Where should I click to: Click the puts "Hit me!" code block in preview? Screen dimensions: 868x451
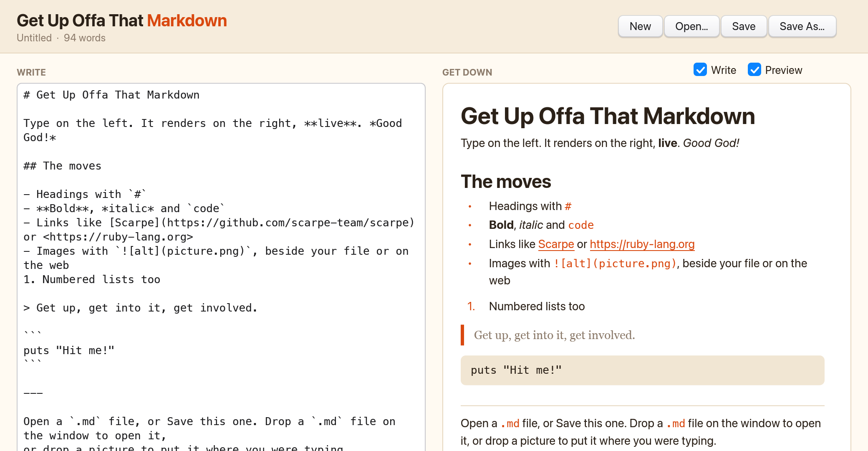pyautogui.click(x=643, y=370)
